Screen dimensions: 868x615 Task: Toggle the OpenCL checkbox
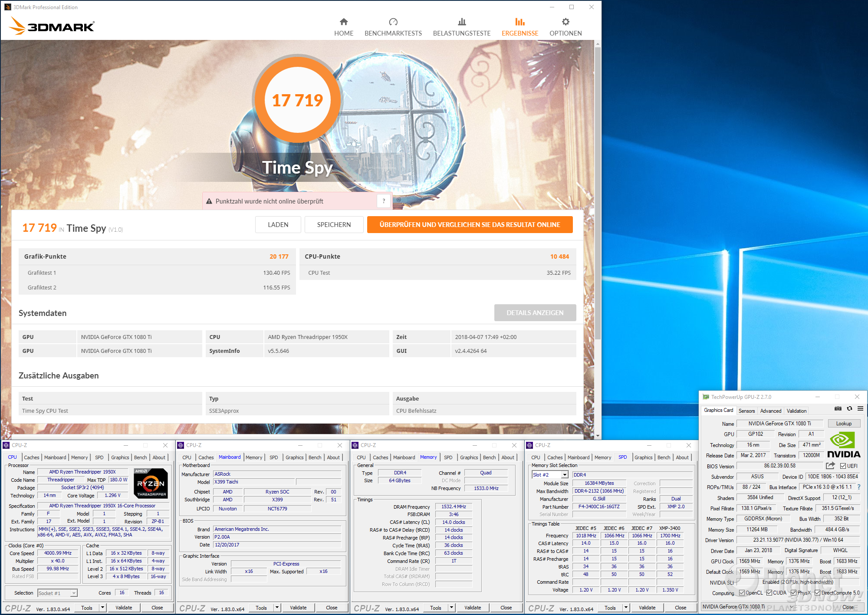[742, 593]
